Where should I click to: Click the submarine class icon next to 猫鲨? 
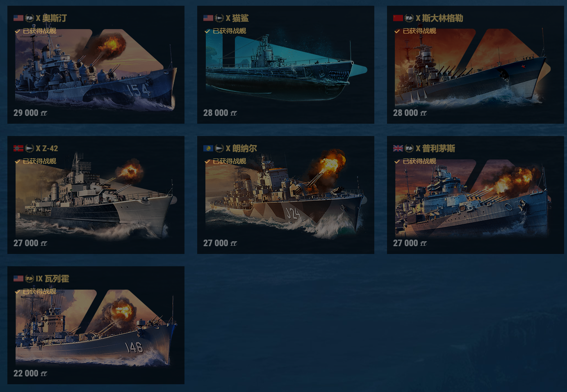pyautogui.click(x=219, y=18)
